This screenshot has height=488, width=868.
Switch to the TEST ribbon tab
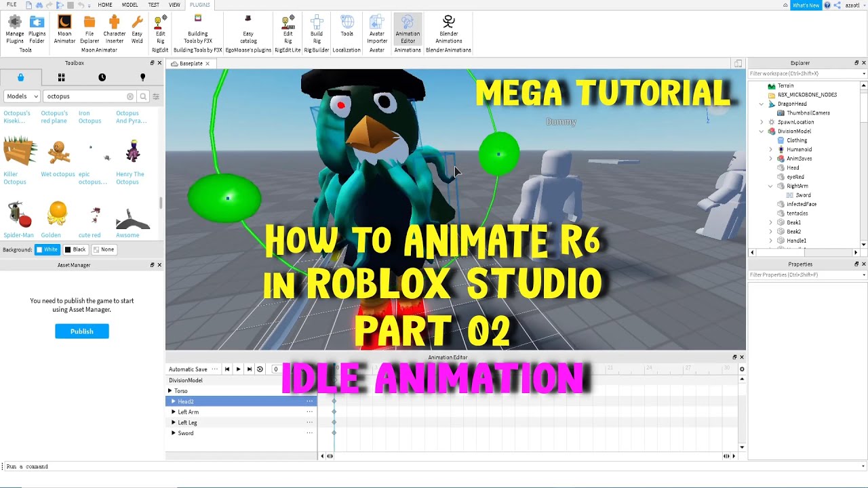point(154,5)
